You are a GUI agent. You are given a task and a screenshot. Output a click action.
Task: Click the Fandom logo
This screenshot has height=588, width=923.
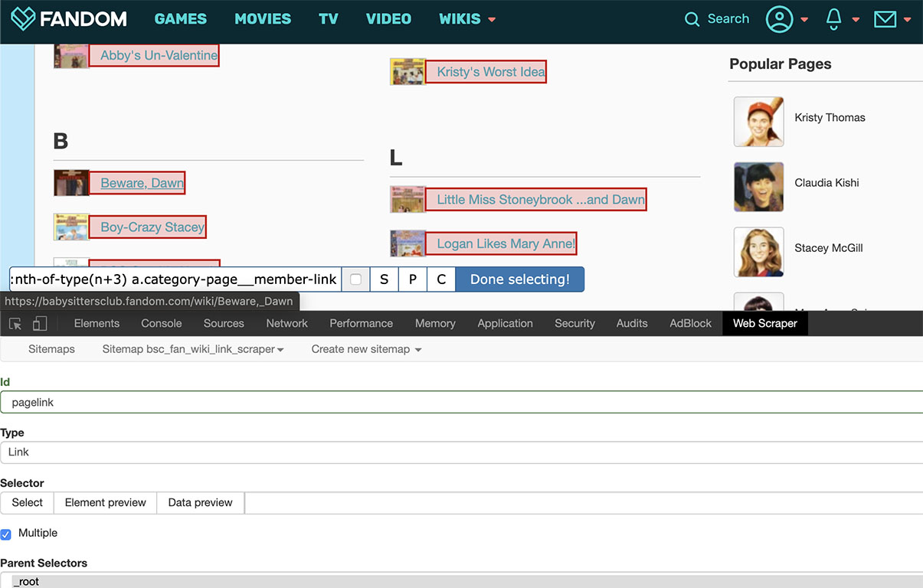point(69,18)
